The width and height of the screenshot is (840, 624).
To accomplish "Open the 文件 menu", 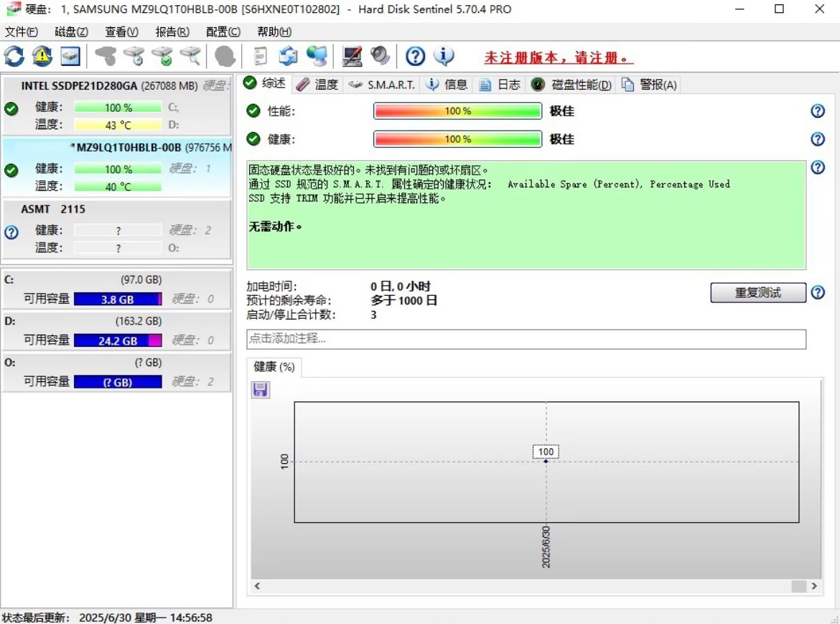I will coord(21,32).
